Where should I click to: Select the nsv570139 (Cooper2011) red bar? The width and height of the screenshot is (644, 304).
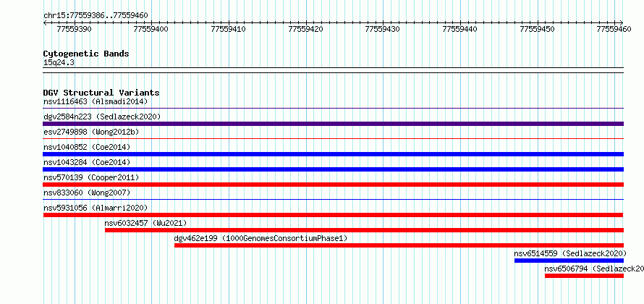(333, 185)
